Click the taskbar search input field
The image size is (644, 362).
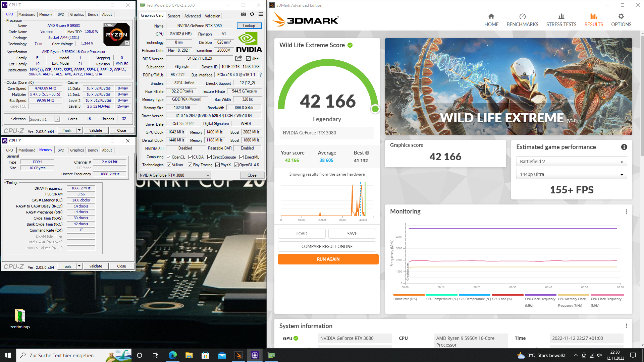(74, 355)
